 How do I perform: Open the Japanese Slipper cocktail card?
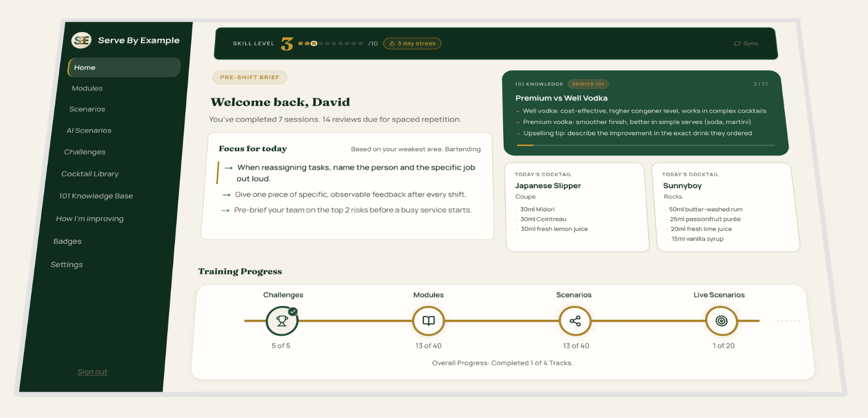click(578, 207)
